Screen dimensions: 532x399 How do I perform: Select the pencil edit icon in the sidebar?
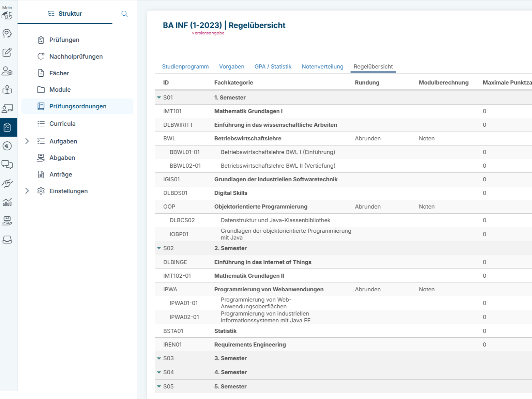point(8,53)
